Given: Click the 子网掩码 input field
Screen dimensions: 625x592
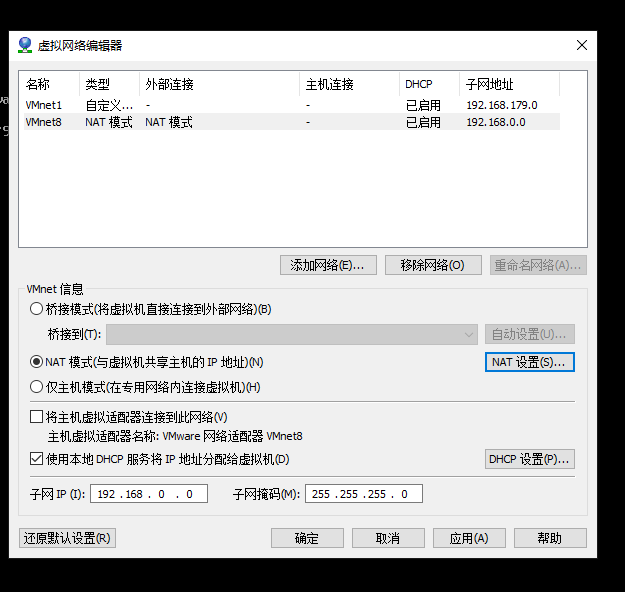Looking at the screenshot, I should [x=364, y=494].
